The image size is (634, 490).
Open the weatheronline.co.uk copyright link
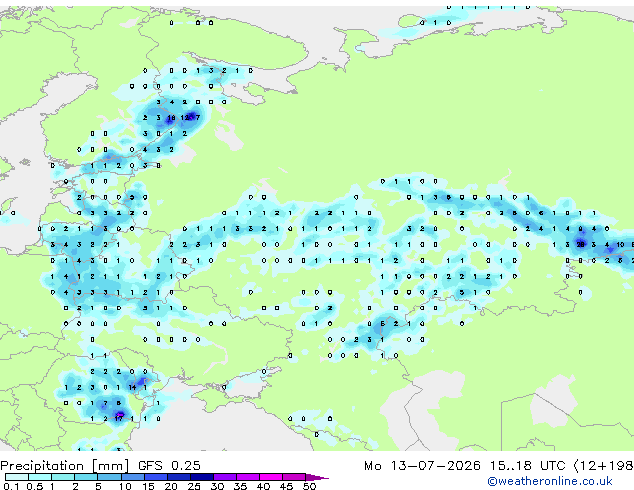(550, 481)
